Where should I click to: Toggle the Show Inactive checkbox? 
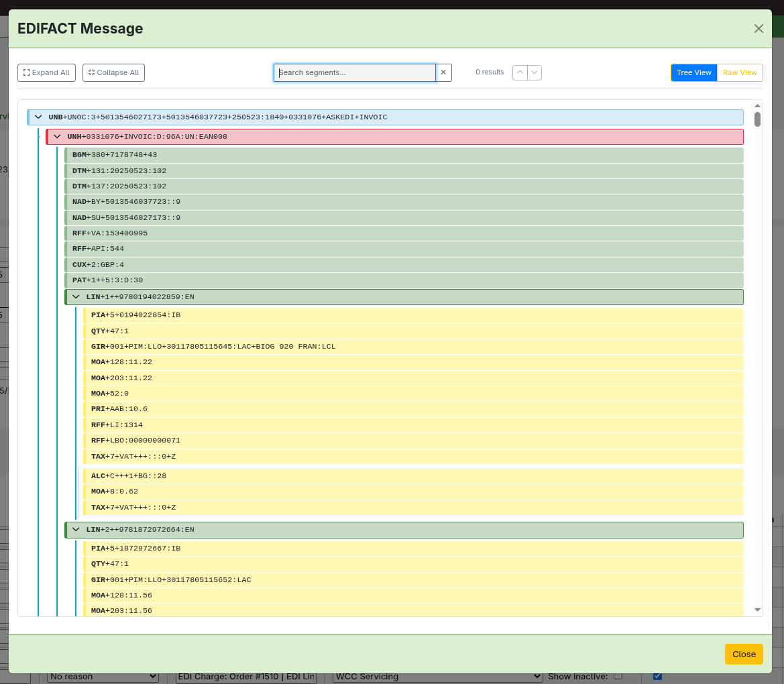(x=618, y=676)
